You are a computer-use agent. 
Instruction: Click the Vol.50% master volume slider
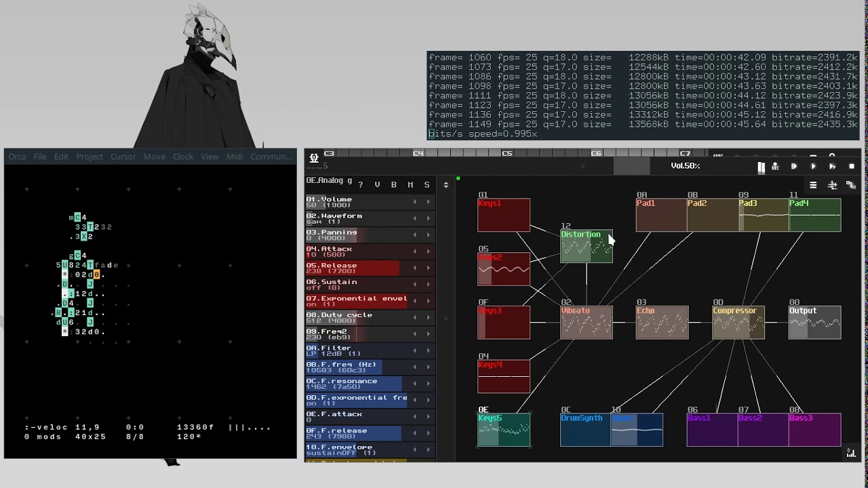pyautogui.click(x=685, y=167)
